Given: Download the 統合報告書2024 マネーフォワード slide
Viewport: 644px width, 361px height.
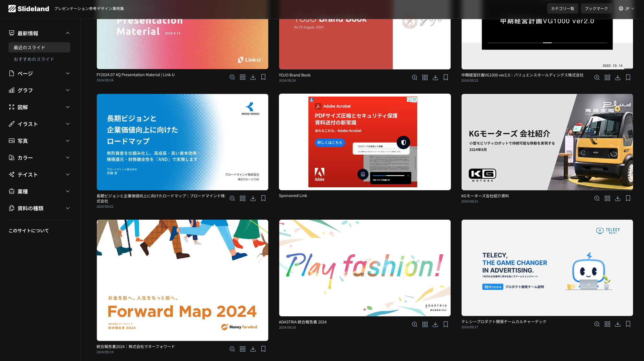Looking at the screenshot, I should click(x=253, y=349).
